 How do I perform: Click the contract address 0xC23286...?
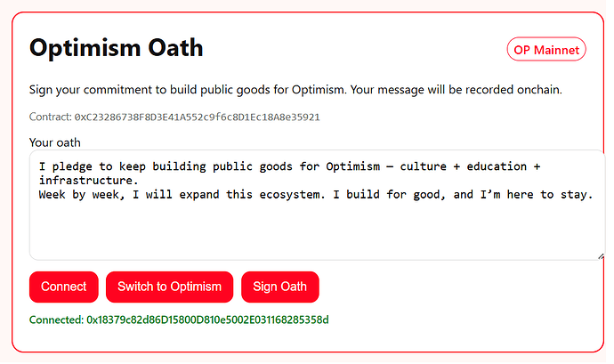(x=197, y=117)
